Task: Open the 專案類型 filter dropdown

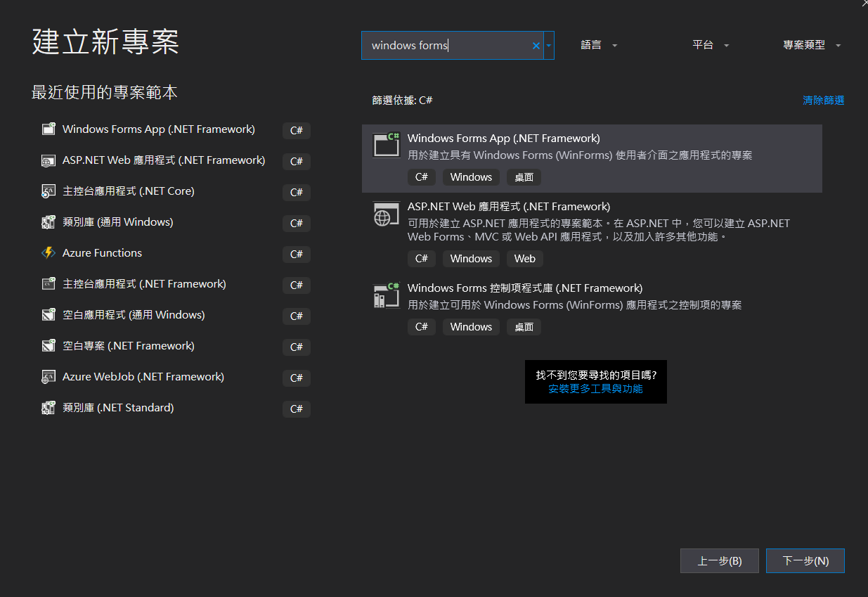Action: tap(812, 45)
